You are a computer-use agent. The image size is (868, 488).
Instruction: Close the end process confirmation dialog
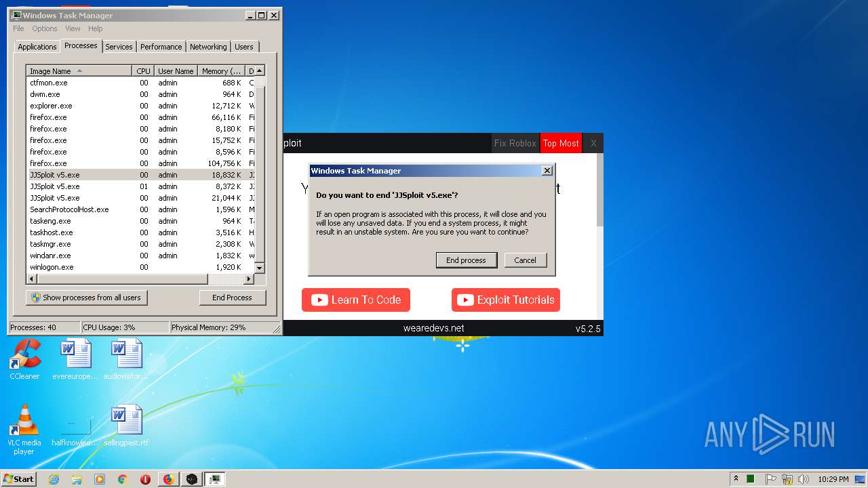[x=547, y=171]
